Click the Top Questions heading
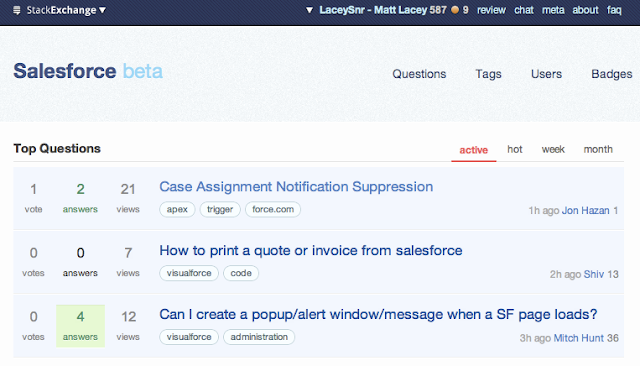Image resolution: width=640 pixels, height=366 pixels. [x=57, y=149]
